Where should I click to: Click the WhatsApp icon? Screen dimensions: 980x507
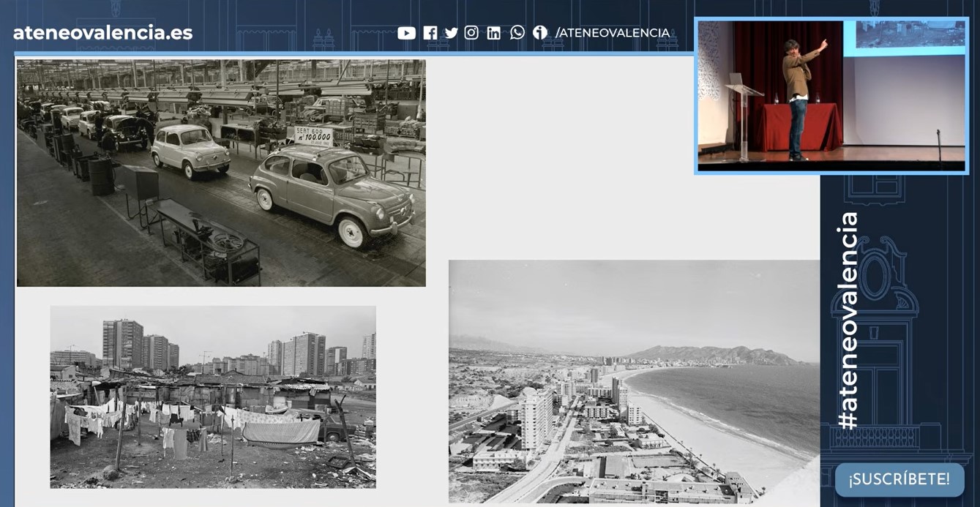click(x=517, y=32)
